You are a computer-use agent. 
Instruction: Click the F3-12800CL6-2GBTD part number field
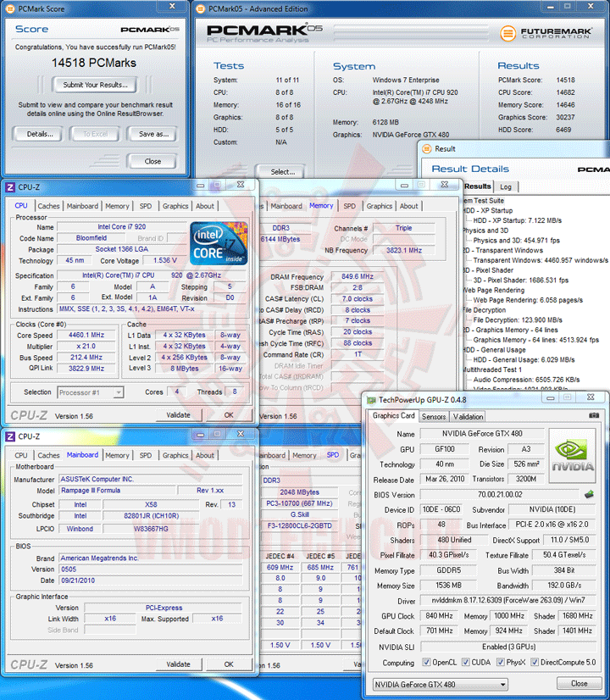[x=299, y=525]
